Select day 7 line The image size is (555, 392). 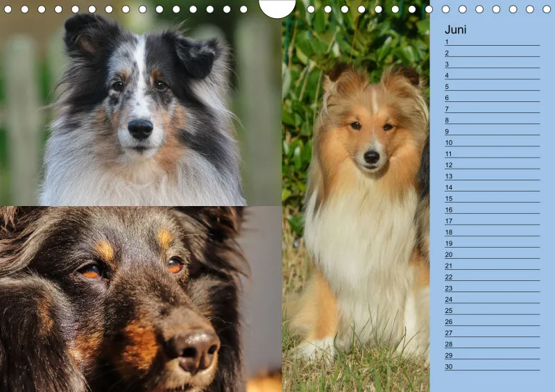492,109
